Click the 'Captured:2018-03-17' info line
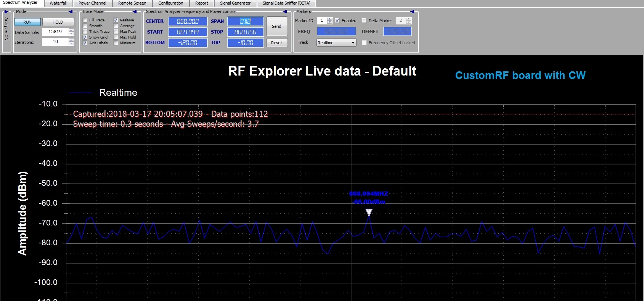This screenshot has height=301, width=644. (x=170, y=114)
